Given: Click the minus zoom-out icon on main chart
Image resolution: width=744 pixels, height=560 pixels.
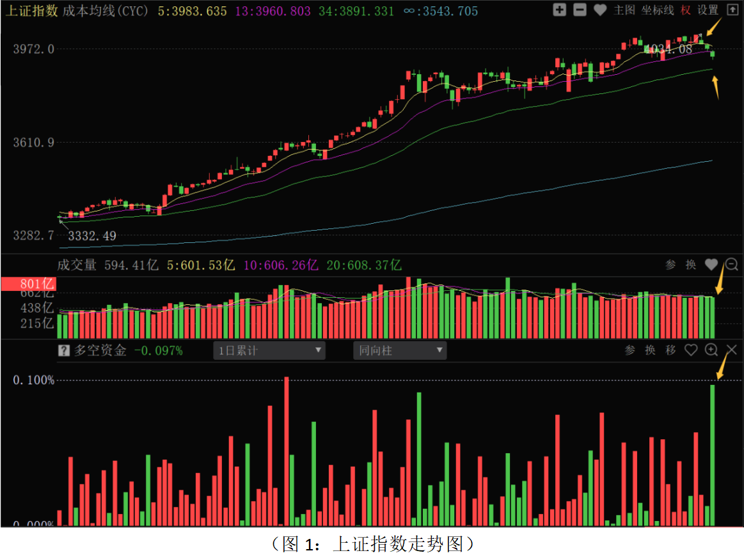Looking at the screenshot, I should [x=580, y=10].
